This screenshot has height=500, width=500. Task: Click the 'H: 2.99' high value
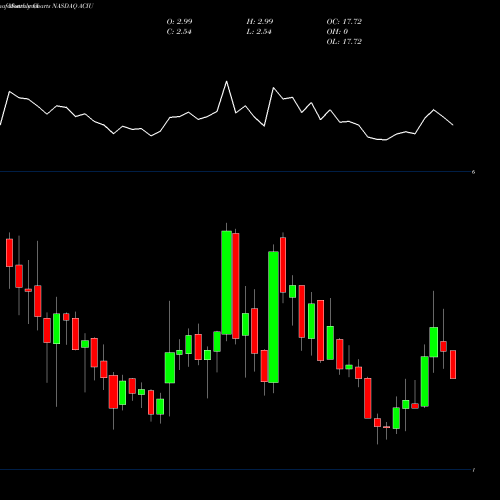tap(260, 22)
